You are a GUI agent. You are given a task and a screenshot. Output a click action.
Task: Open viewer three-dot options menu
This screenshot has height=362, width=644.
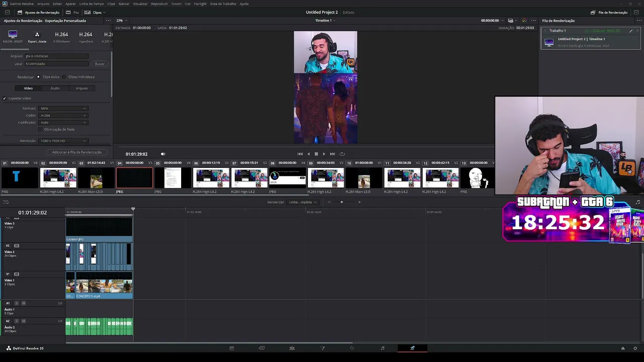click(533, 21)
